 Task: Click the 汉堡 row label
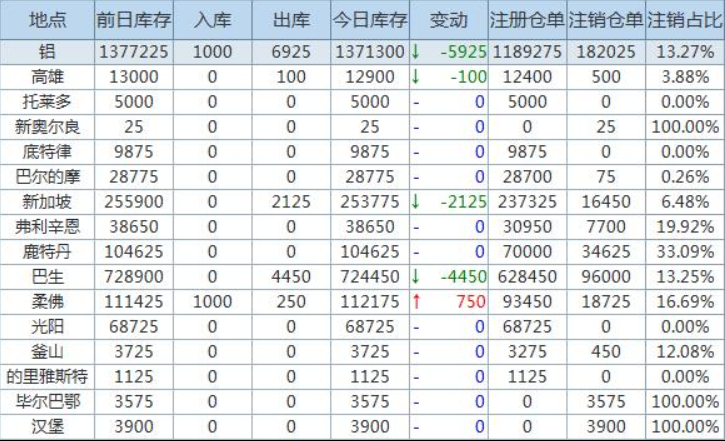click(x=46, y=428)
